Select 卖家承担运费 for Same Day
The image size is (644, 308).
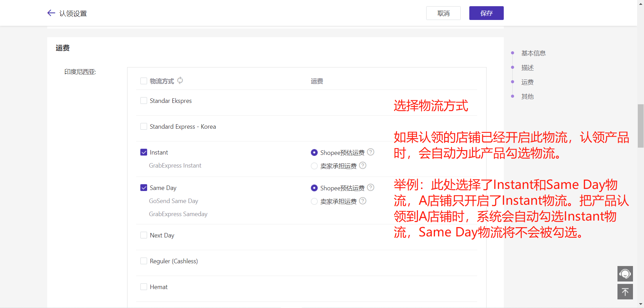tap(314, 201)
